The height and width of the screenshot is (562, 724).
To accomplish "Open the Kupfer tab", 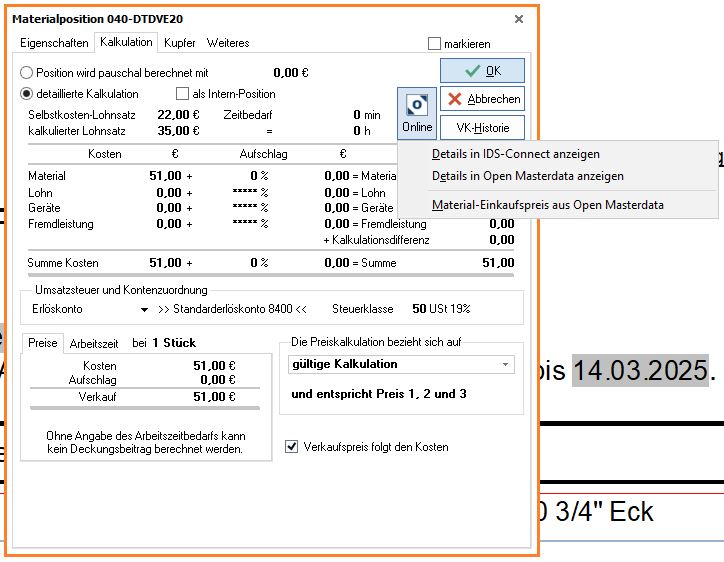I will [180, 43].
